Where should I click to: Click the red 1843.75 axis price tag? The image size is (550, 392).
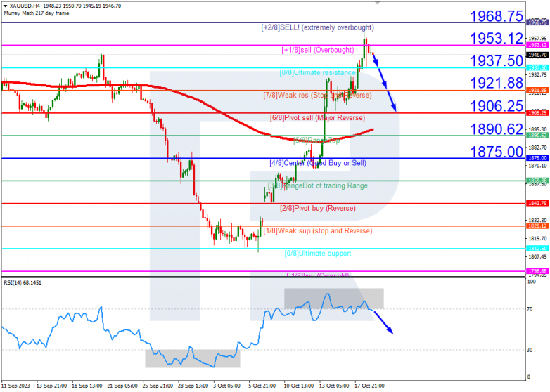click(537, 204)
